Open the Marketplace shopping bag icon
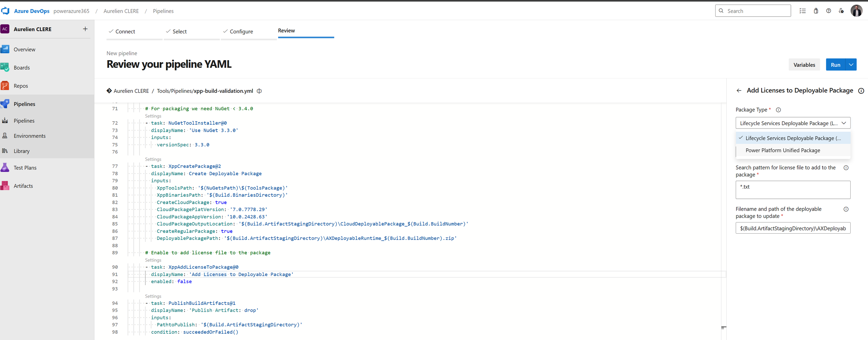868x340 pixels. click(x=816, y=11)
